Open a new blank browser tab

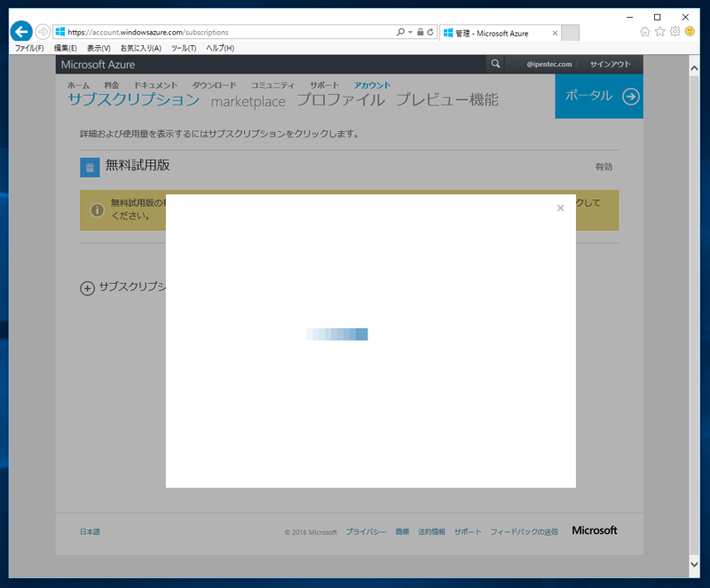pos(570,33)
